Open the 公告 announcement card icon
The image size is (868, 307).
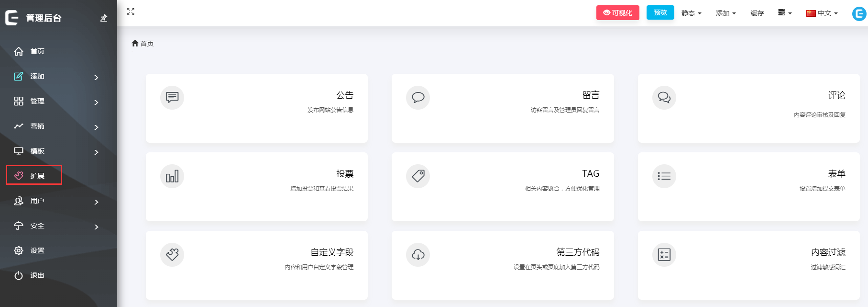click(172, 98)
